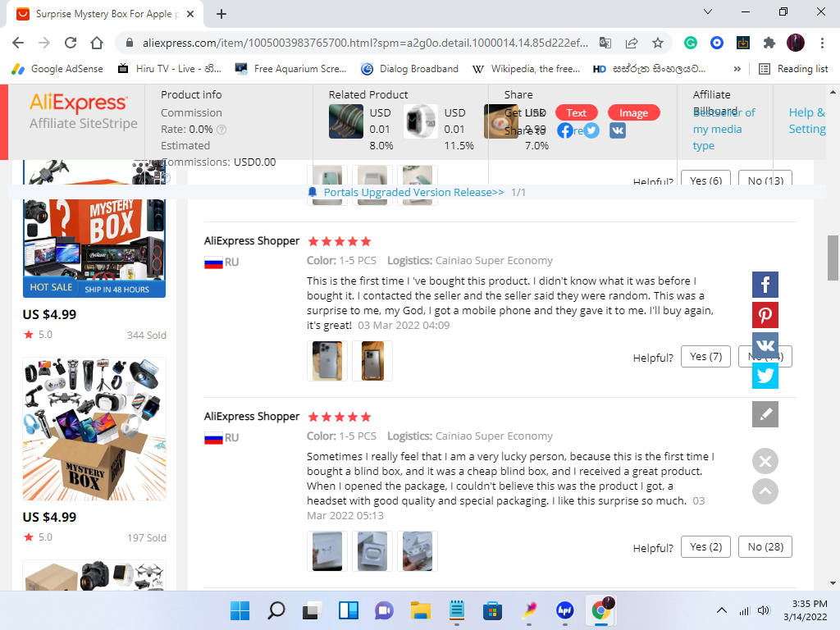Open Help & Setting in SiteStripe
This screenshot has width=840, height=630.
tap(807, 121)
